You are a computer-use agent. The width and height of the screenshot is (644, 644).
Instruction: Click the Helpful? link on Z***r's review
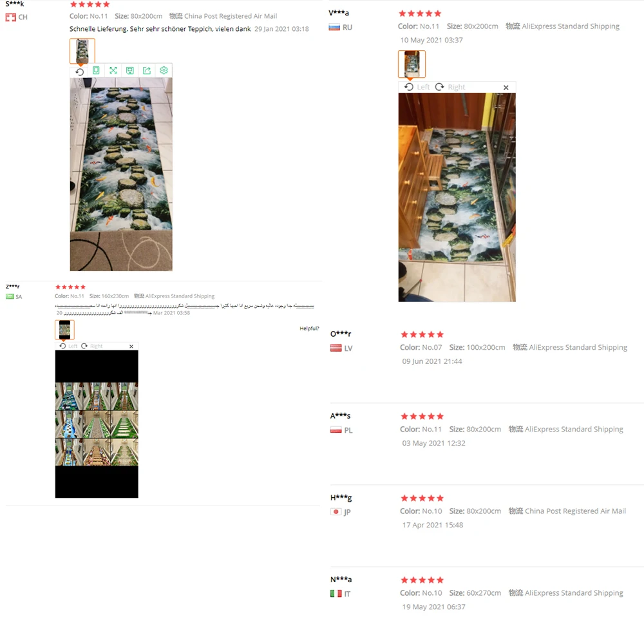point(309,328)
